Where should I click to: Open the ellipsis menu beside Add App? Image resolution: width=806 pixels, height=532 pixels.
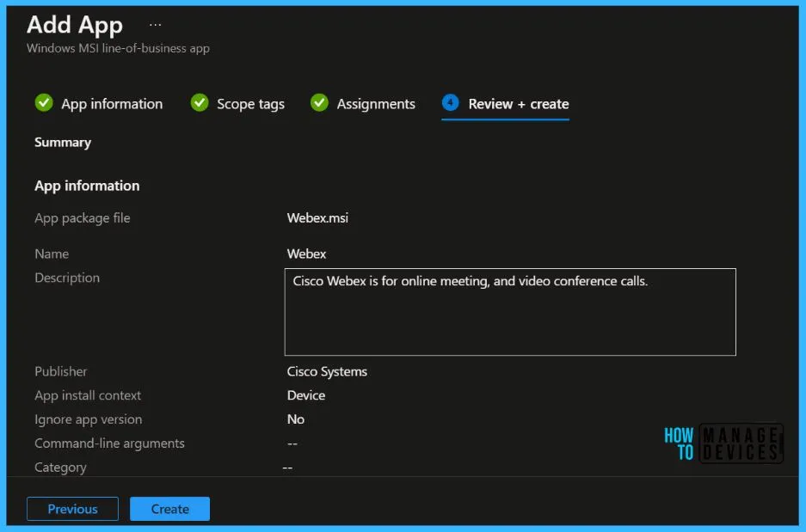pos(155,24)
